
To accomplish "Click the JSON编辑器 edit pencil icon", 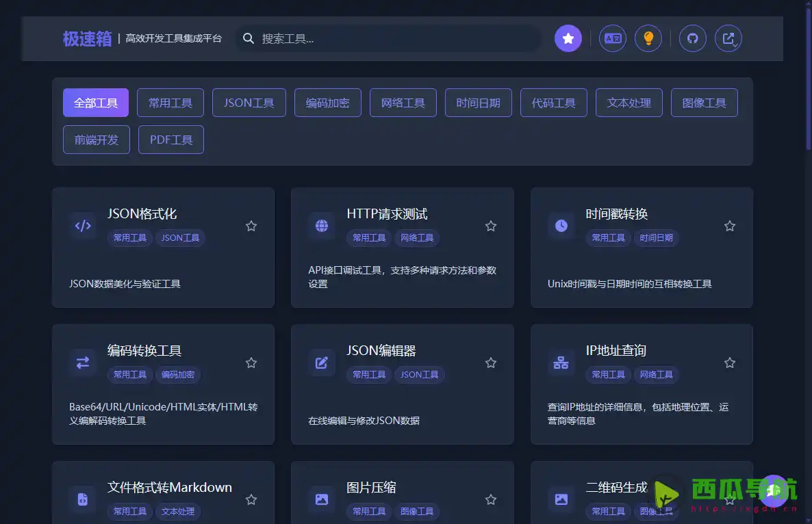I will 322,363.
